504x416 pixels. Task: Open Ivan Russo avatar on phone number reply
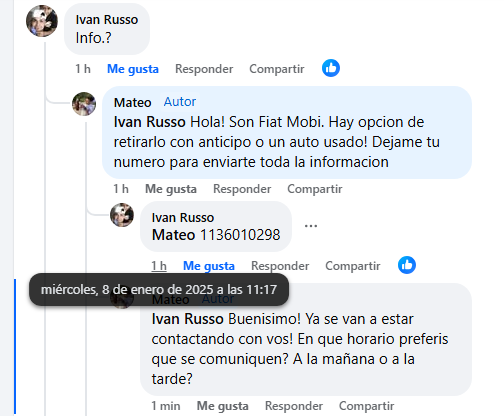click(122, 215)
